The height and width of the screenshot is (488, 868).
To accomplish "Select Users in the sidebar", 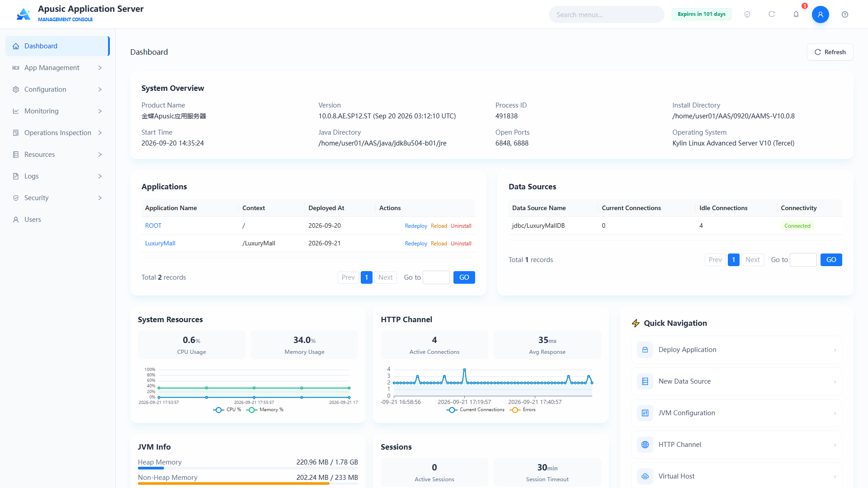I will (x=58, y=220).
